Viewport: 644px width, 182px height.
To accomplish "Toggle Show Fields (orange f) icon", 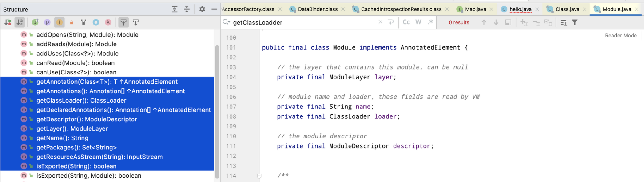I will click(x=59, y=22).
